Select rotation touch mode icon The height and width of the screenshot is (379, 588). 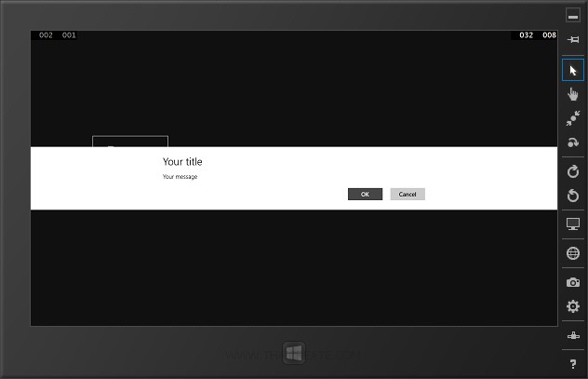point(572,142)
